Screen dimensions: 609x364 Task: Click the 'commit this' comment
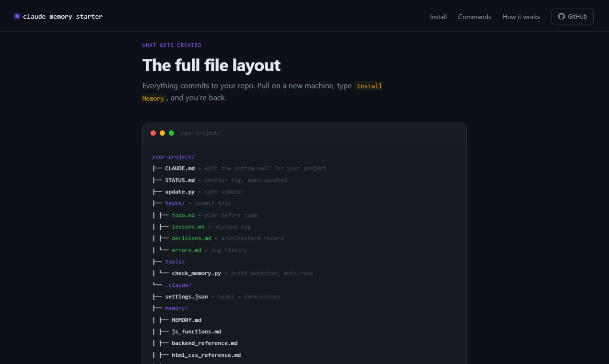coord(213,204)
